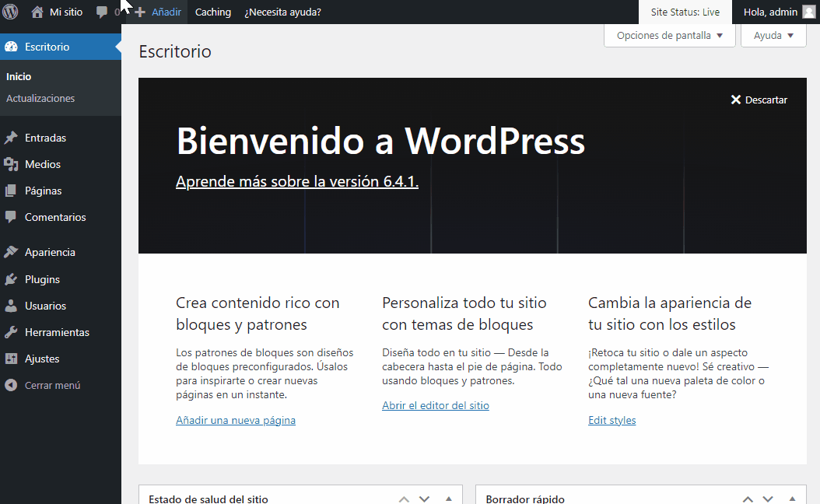Click the Comentarios speech bubble icon

coord(11,217)
